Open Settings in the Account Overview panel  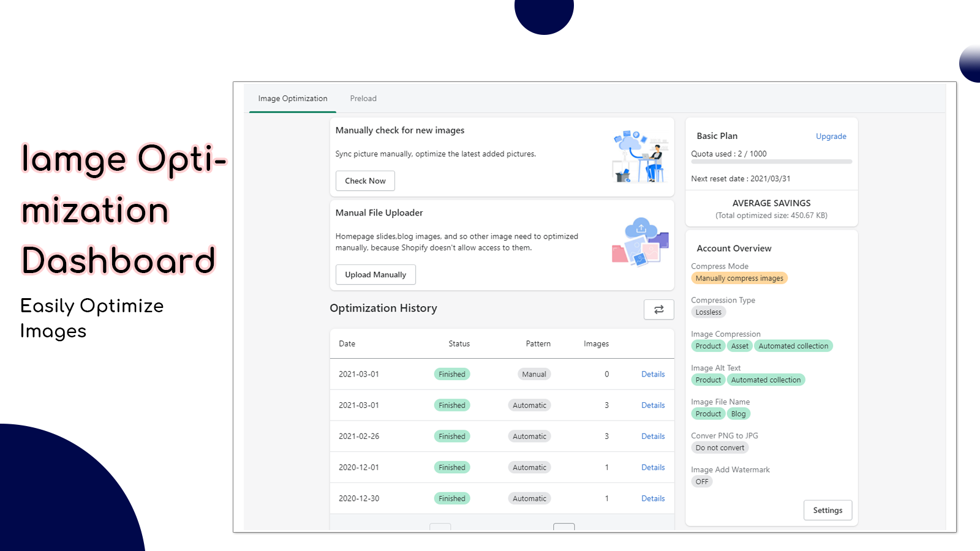[x=827, y=510]
